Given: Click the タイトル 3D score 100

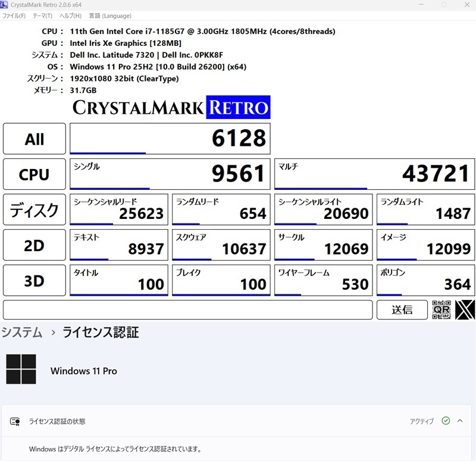Looking at the screenshot, I should (118, 280).
